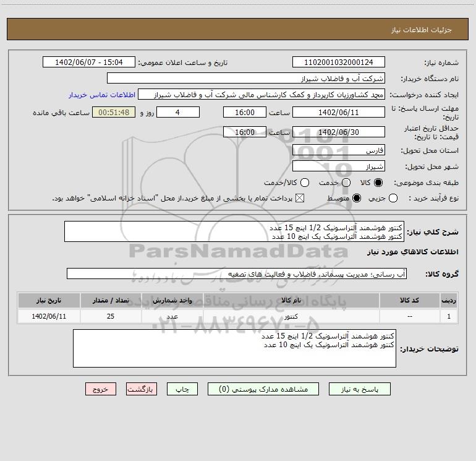The width and height of the screenshot is (476, 461).
Task: Click the unit cell عدد in the table
Action: point(172,316)
